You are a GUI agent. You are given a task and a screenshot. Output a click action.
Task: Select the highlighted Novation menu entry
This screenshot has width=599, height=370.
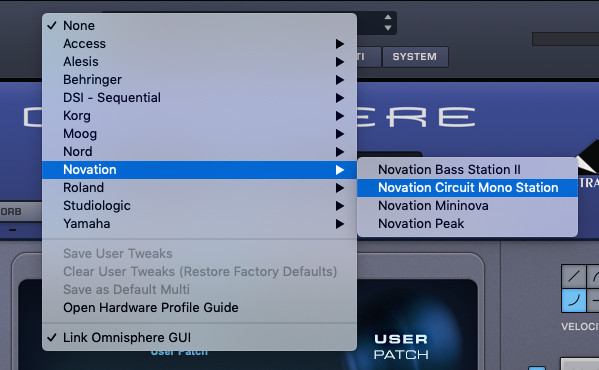199,170
